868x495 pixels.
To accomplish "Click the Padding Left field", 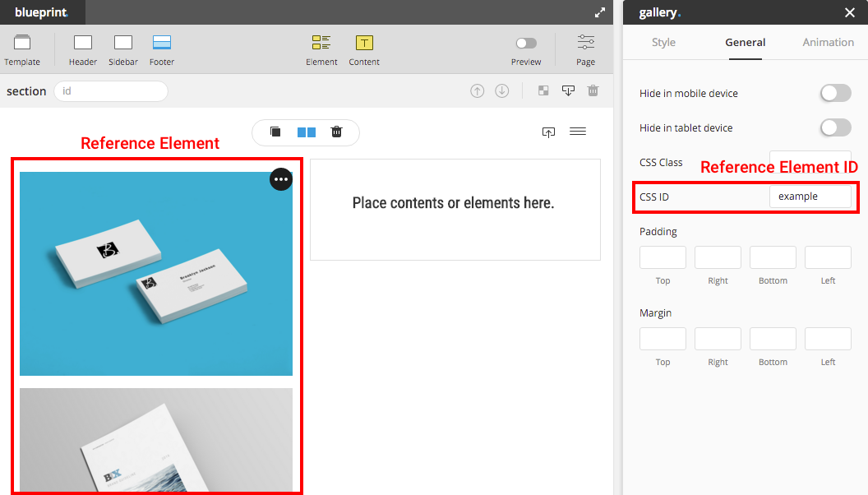I will click(x=829, y=257).
